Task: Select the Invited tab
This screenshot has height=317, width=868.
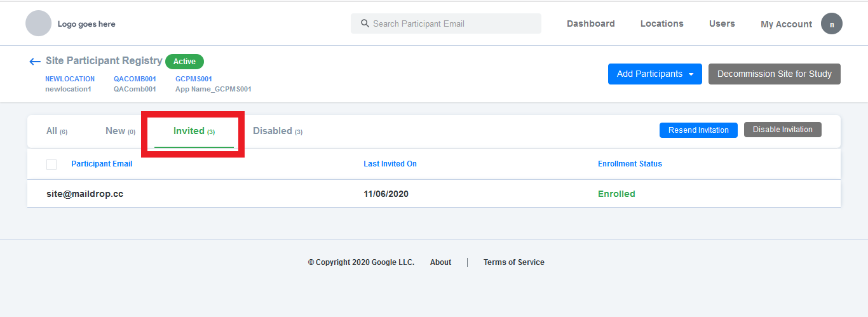Action: (x=194, y=131)
